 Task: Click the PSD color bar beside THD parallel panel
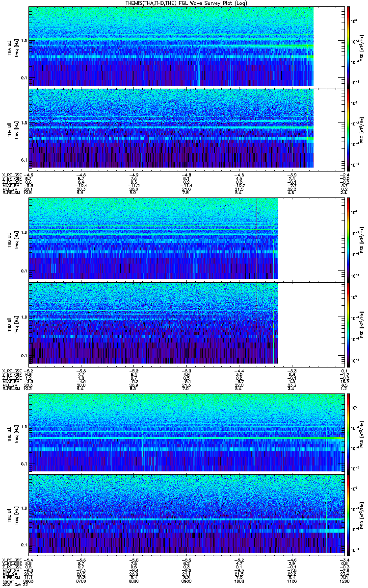point(348,322)
